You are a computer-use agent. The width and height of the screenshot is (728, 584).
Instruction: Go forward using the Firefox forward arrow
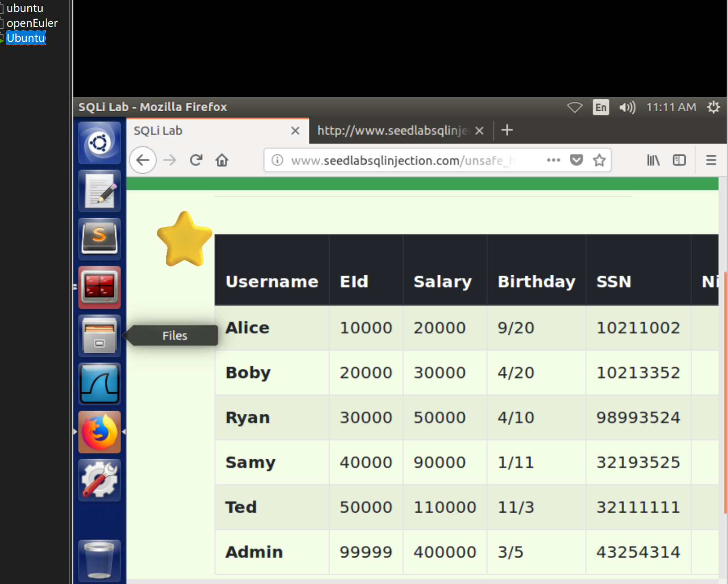pyautogui.click(x=169, y=160)
